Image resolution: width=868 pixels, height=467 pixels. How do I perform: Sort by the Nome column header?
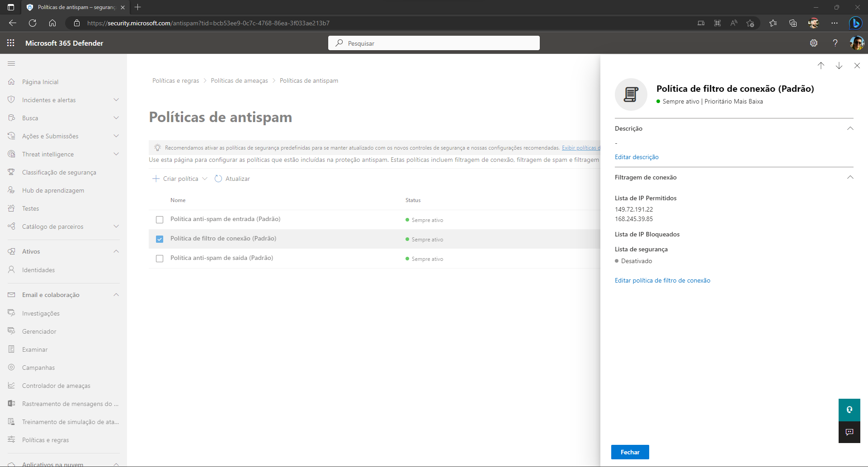178,200
